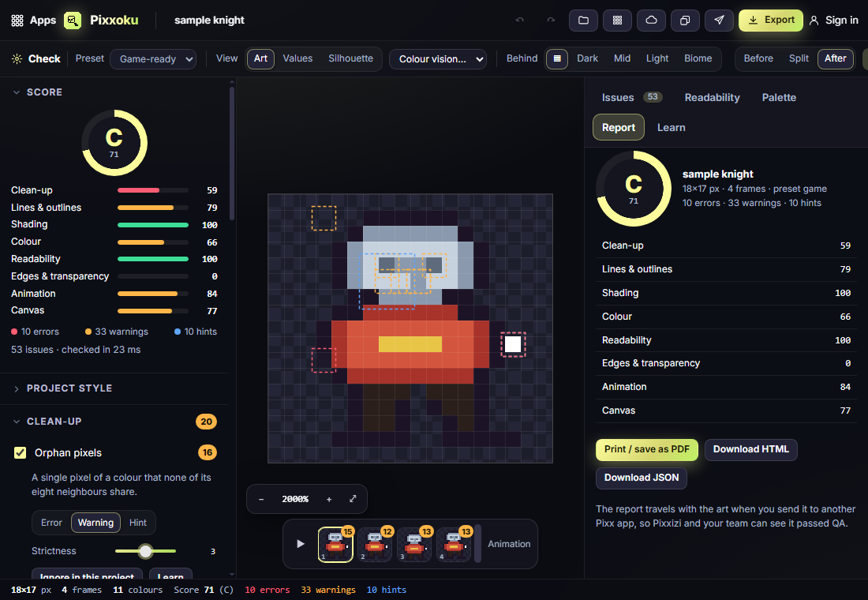868x600 pixels.
Task: Click the redo arrow icon
Action: coord(551,20)
